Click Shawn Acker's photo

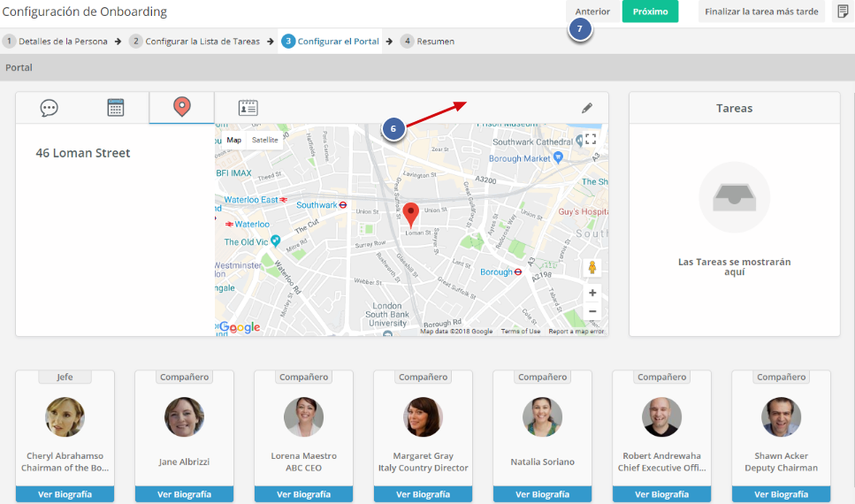tap(782, 416)
